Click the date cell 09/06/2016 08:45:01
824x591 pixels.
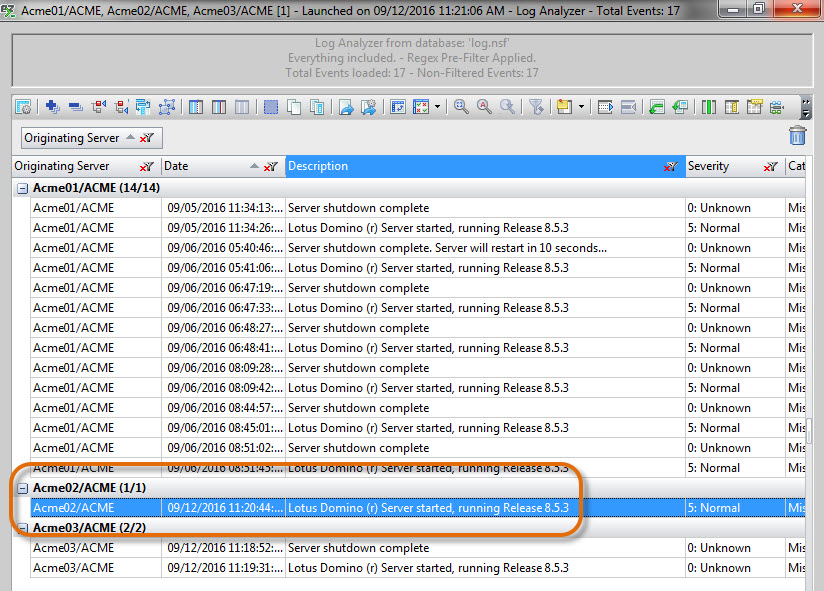[224, 428]
